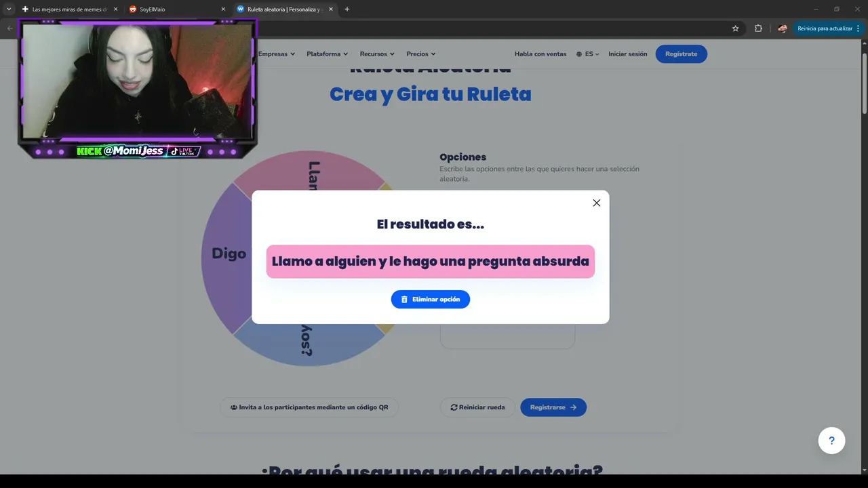This screenshot has height=488, width=868.
Task: Open the Recursos dropdown menu
Action: click(x=377, y=54)
